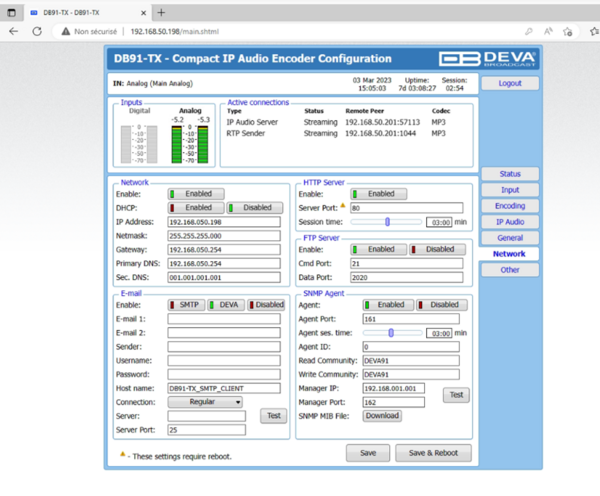Click the IP Address field

coord(224,222)
